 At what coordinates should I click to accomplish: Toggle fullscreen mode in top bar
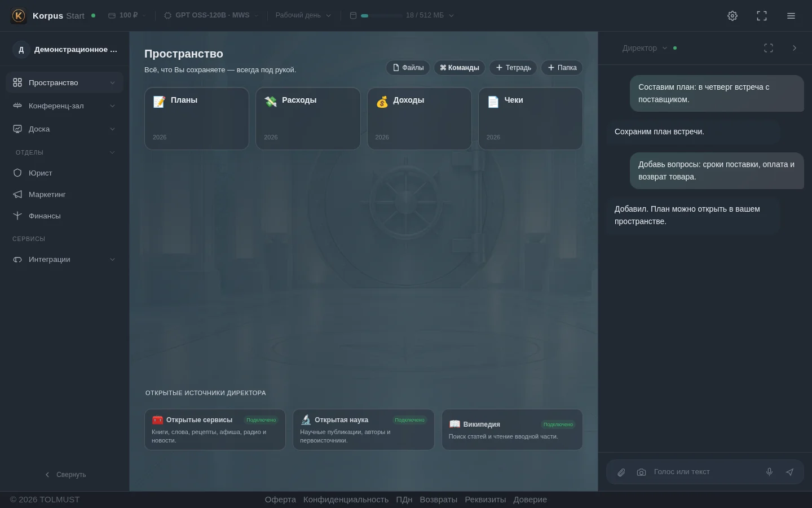pyautogui.click(x=762, y=16)
